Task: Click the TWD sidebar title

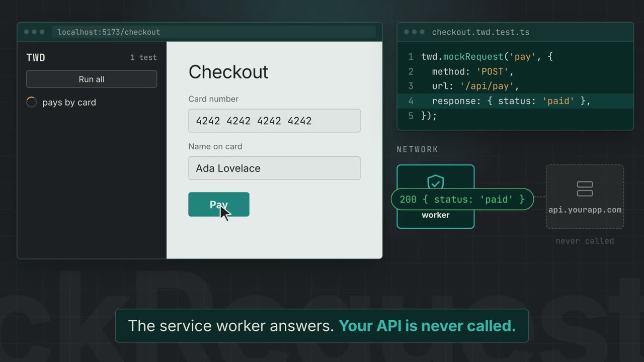Action: [x=36, y=57]
